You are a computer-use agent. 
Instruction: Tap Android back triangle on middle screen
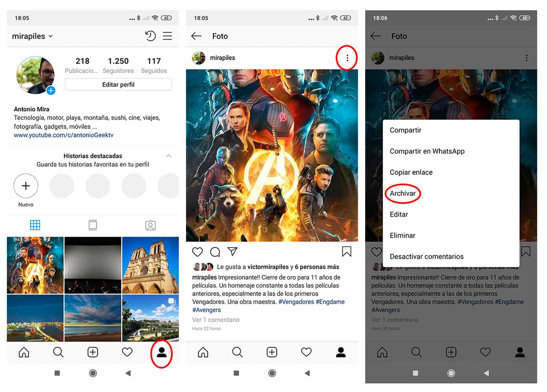tap(307, 373)
